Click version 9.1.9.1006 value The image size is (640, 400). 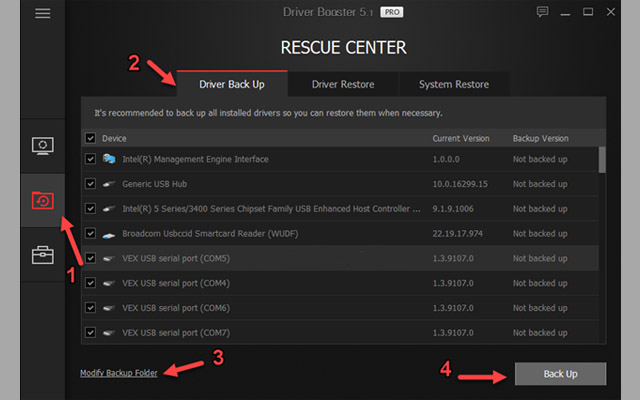pyautogui.click(x=453, y=209)
